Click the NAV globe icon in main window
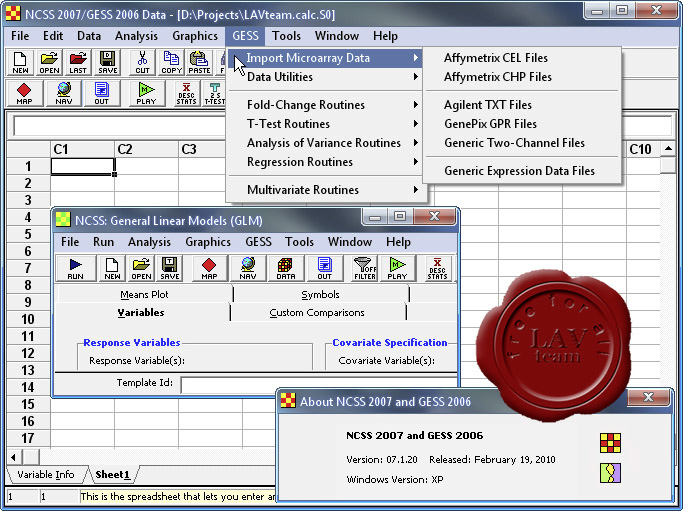The image size is (683, 511). (x=64, y=94)
